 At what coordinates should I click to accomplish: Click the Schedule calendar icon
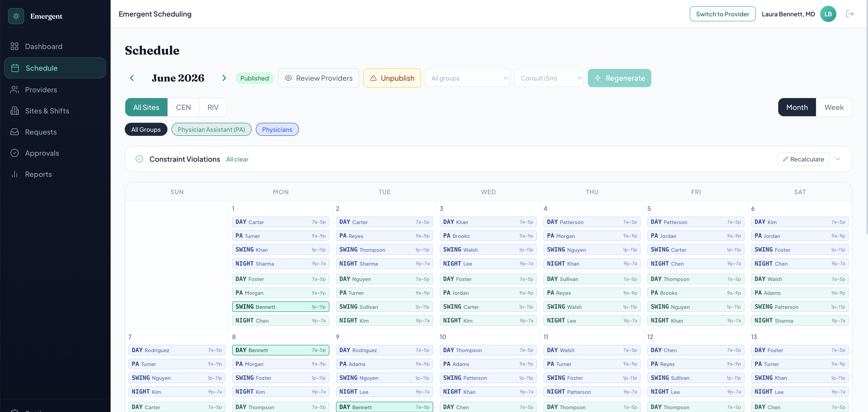pos(15,68)
